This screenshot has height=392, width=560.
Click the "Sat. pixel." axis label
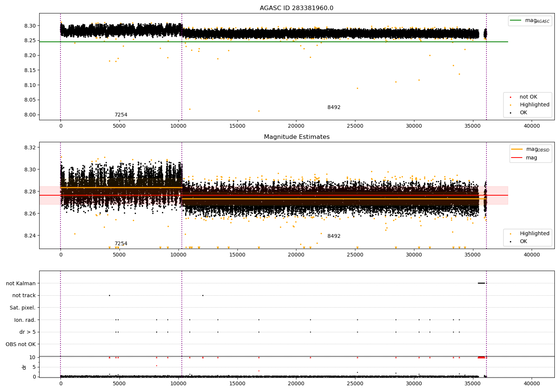23,308
